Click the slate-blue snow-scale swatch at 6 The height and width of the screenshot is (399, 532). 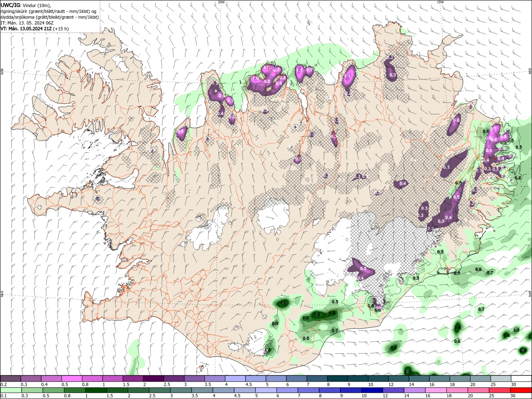coord(296,379)
